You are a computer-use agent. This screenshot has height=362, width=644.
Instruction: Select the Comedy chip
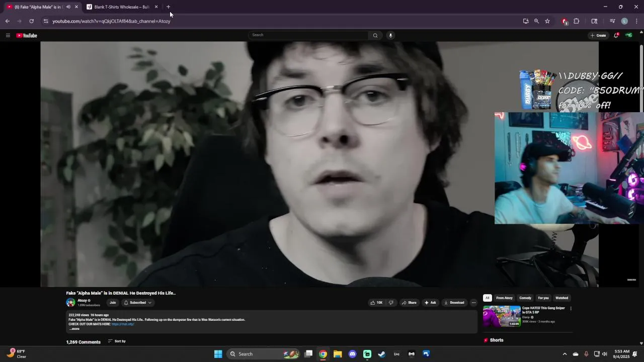525,298
